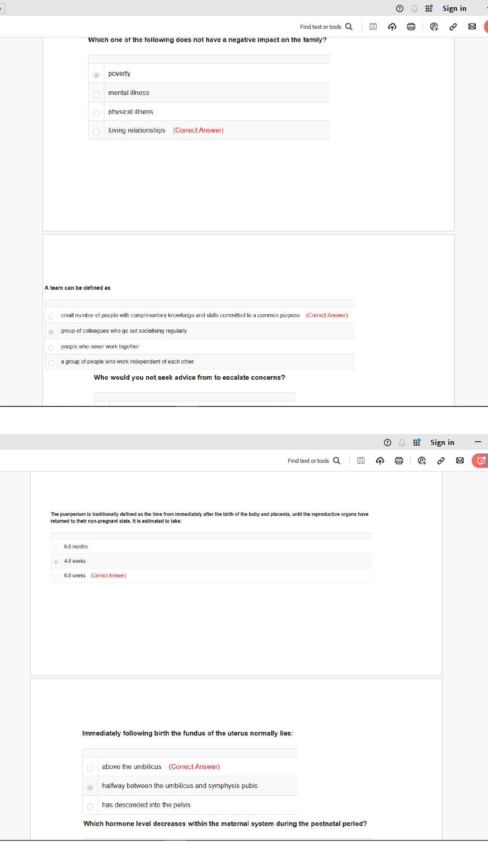Select the 'mental illness' radio option
Screen dimensions: 488x868
coord(96,94)
